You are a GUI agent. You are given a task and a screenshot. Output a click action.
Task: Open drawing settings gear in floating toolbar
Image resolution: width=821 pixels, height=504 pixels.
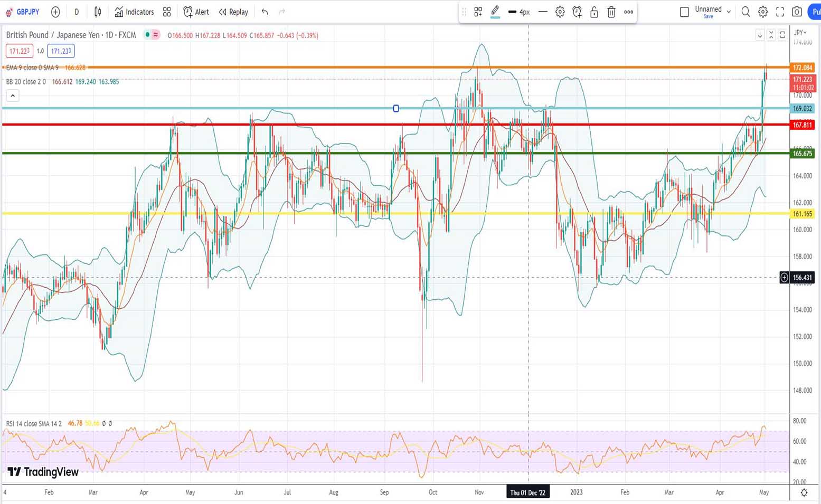(x=560, y=12)
